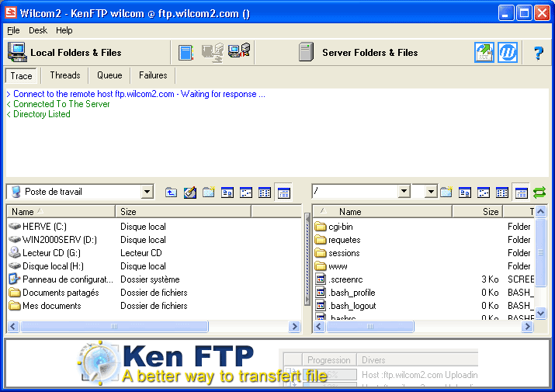This screenshot has width=555, height=392.
Task: Select Disque local (H:)
Action: (46, 266)
